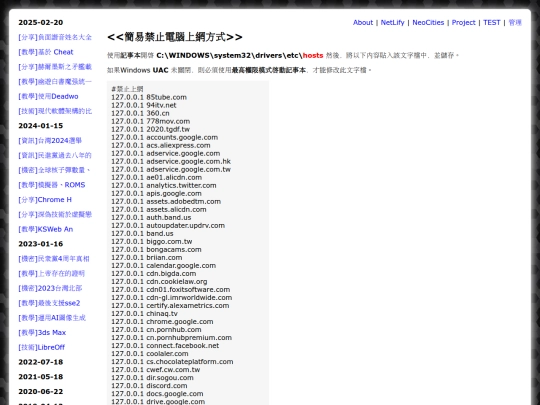The width and height of the screenshot is (540, 405).
Task: Open the [教學] 上帝存在的證明 article
Action: (x=52, y=273)
